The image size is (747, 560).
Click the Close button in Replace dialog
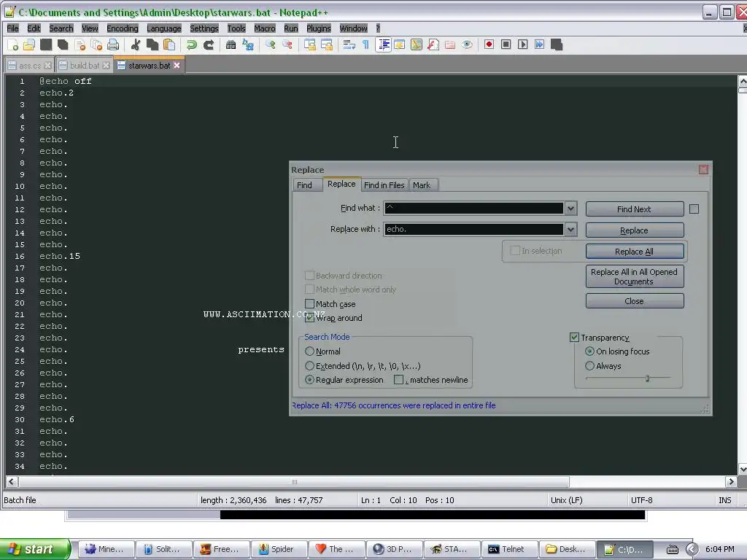point(635,301)
